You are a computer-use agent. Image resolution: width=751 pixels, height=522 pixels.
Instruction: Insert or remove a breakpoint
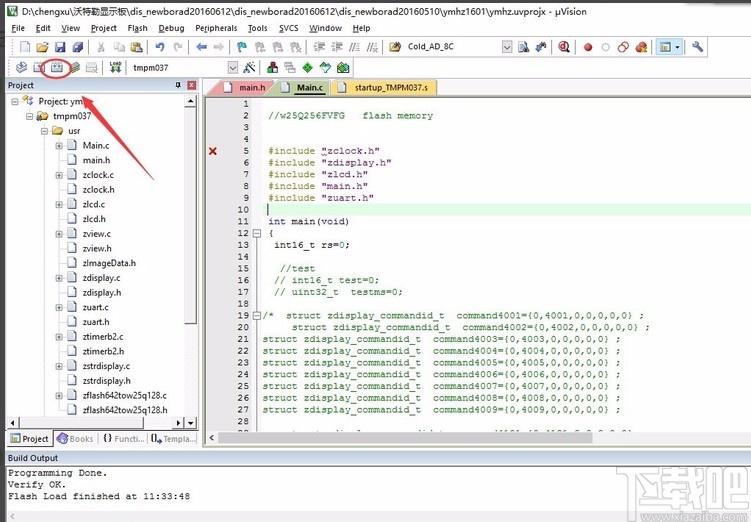coord(588,47)
